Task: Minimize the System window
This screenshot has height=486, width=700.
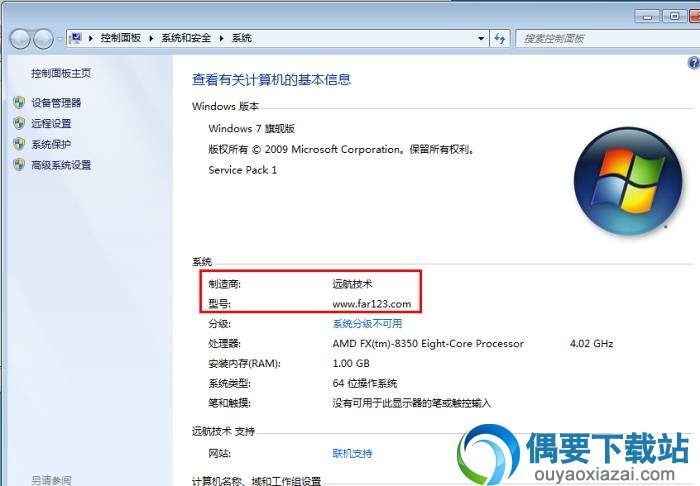Action: coord(647,17)
